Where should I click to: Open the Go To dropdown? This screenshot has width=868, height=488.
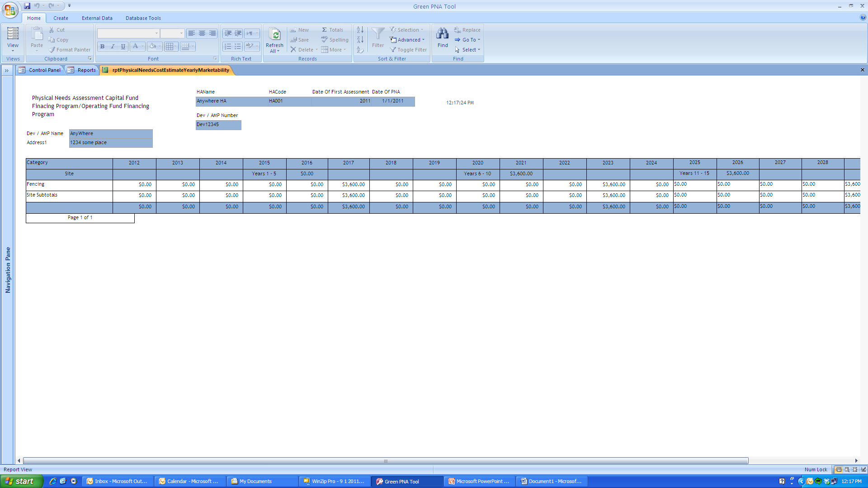coord(468,40)
